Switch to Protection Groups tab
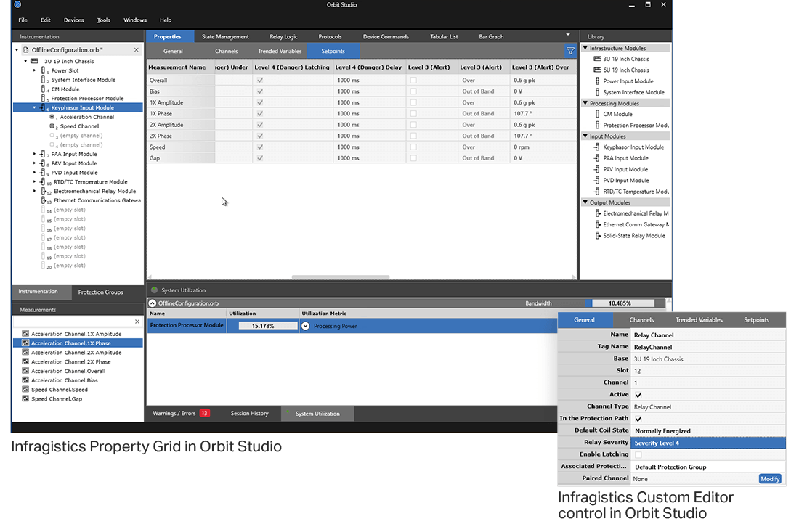This screenshot has width=799, height=532. [x=100, y=292]
